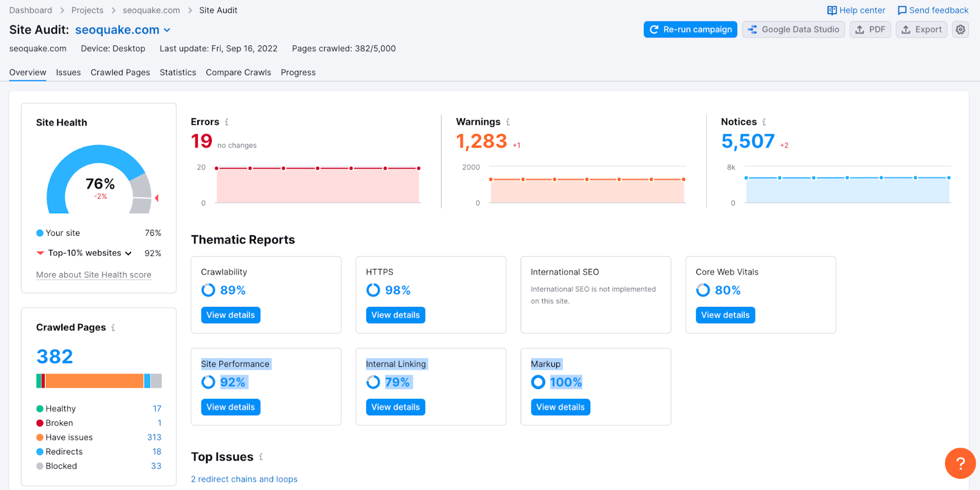Open Google Data Studio integration
The height and width of the screenshot is (490, 980).
[x=793, y=29]
